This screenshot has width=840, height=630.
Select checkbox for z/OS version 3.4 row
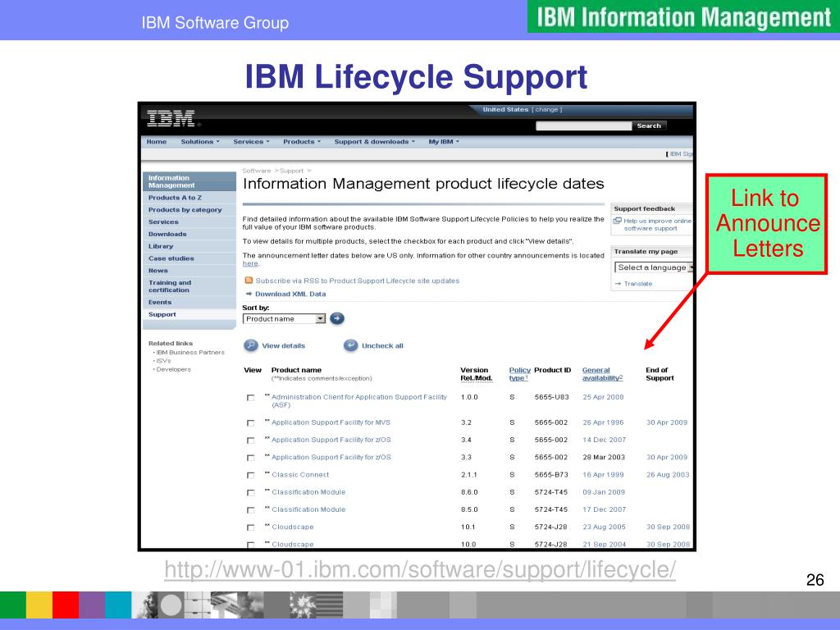250,441
